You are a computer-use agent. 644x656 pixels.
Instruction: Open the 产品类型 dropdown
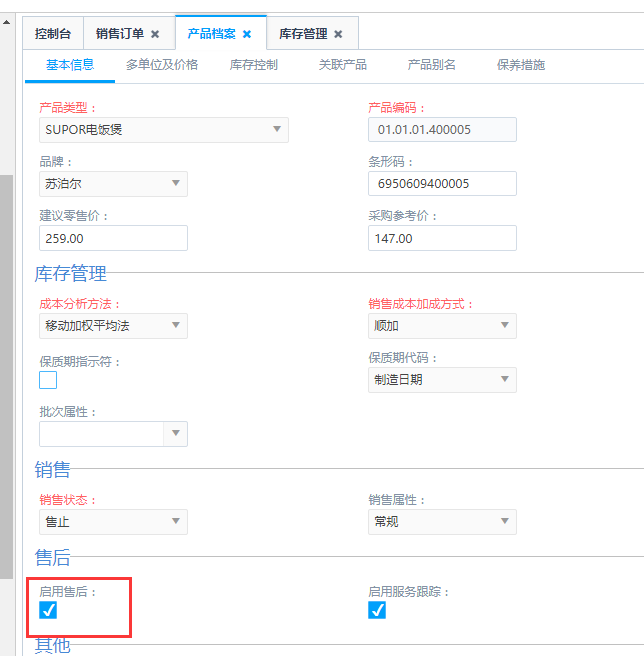[277, 130]
